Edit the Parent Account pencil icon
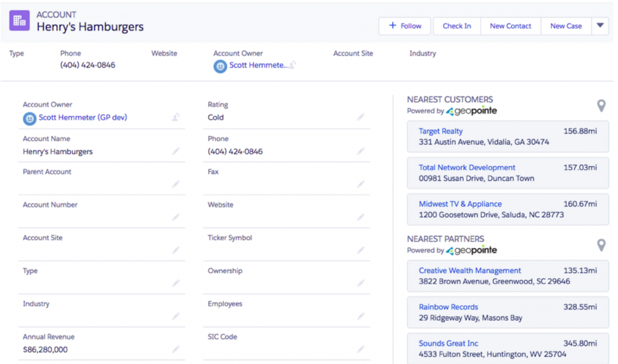The image size is (618, 364). click(176, 184)
